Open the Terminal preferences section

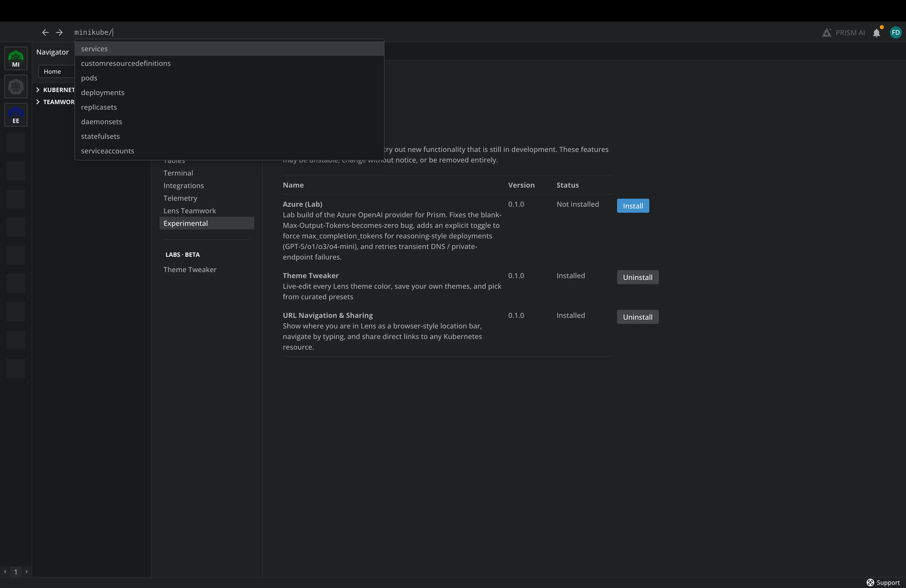click(207, 173)
